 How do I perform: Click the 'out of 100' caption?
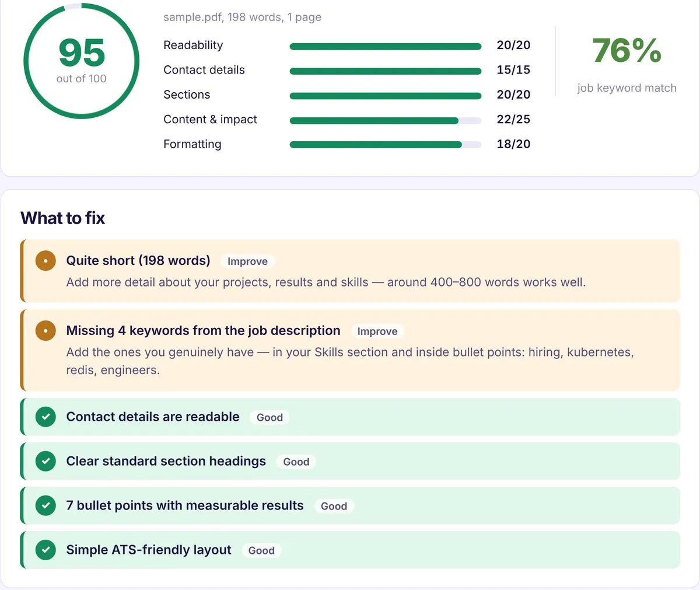(81, 79)
